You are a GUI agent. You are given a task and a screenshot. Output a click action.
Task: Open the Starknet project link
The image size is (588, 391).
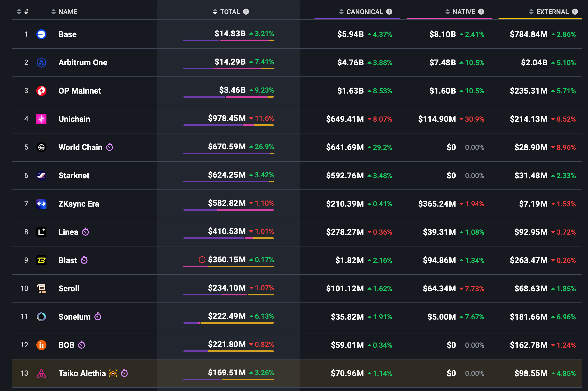(x=74, y=176)
